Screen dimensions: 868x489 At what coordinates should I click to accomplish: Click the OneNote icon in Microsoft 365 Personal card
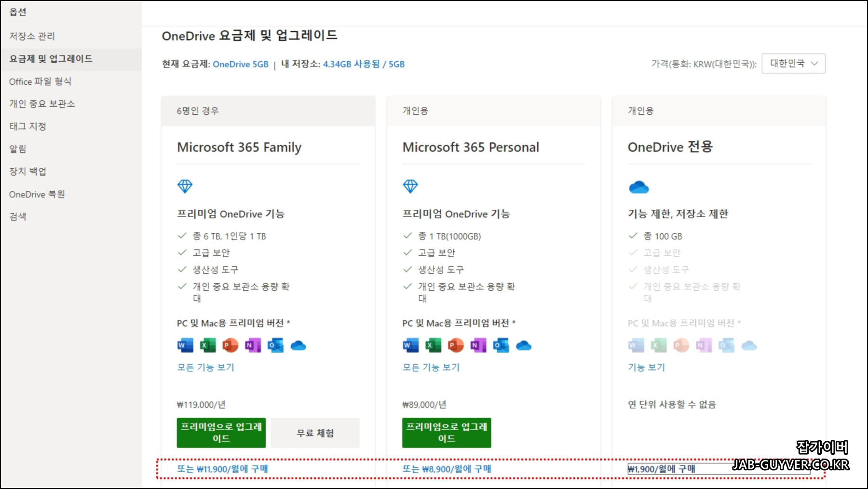click(478, 345)
